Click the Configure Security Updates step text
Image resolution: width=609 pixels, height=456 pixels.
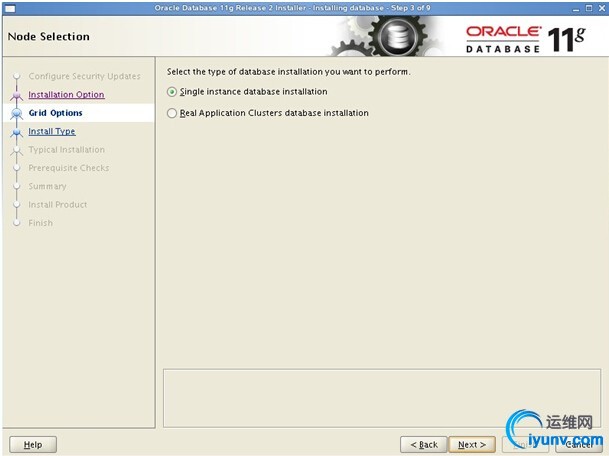84,76
